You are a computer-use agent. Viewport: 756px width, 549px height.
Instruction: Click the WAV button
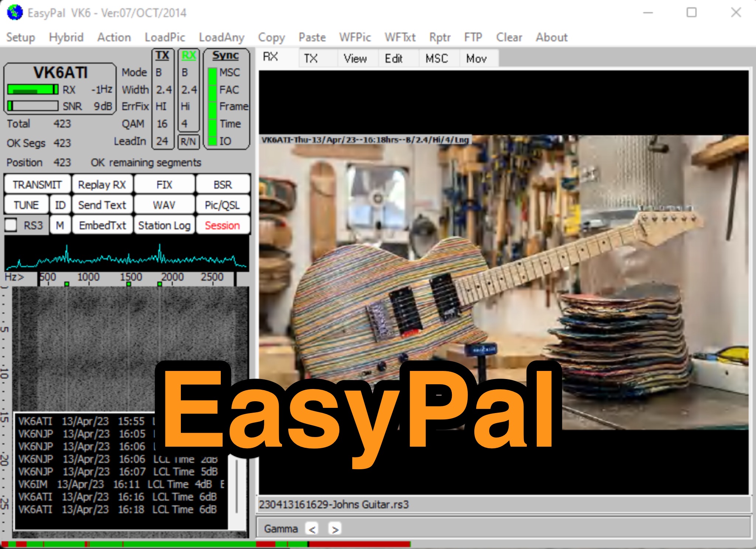164,205
